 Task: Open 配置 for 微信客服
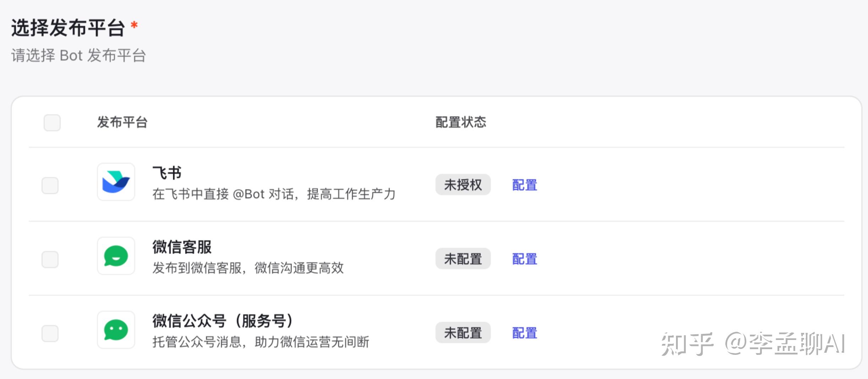pyautogui.click(x=524, y=259)
